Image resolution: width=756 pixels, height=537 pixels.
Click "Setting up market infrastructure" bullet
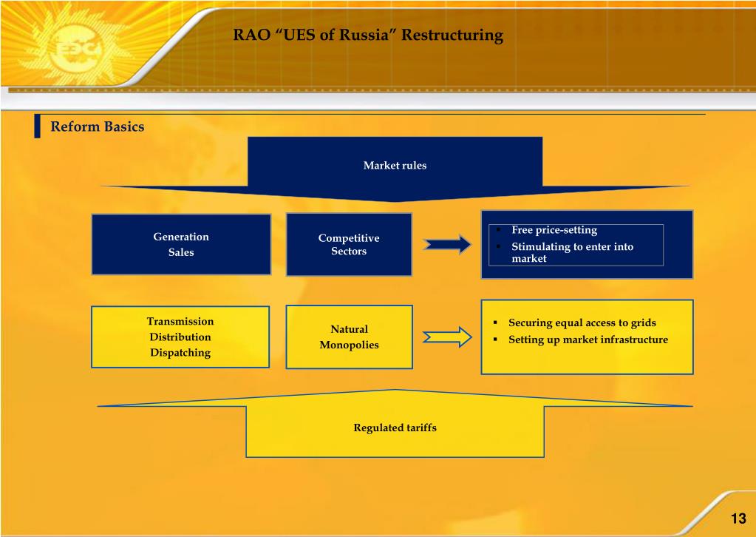[588, 340]
